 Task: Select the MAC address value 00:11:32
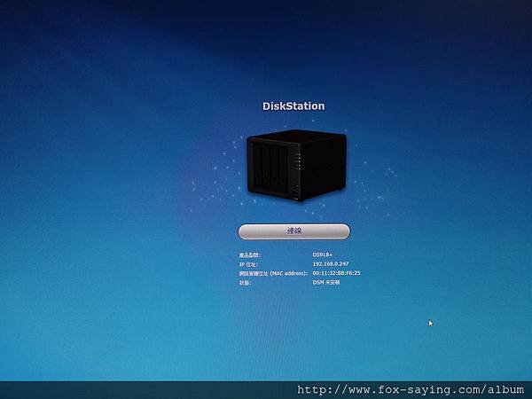click(336, 273)
